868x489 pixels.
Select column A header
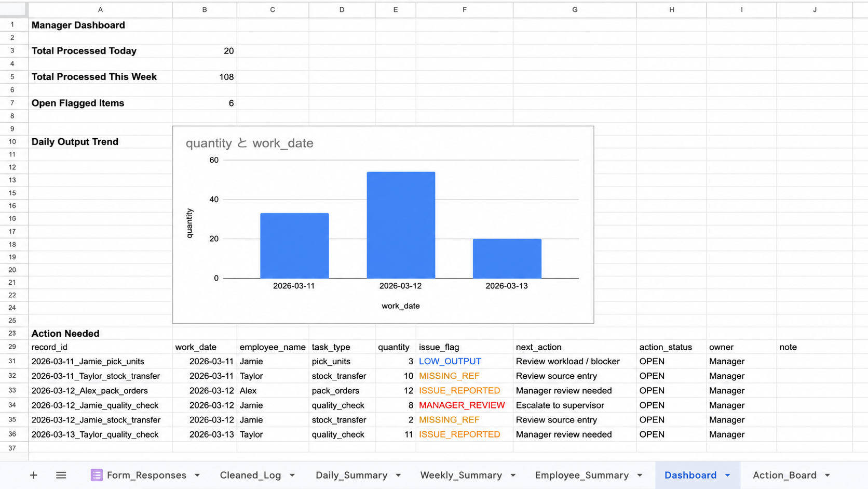coord(100,9)
